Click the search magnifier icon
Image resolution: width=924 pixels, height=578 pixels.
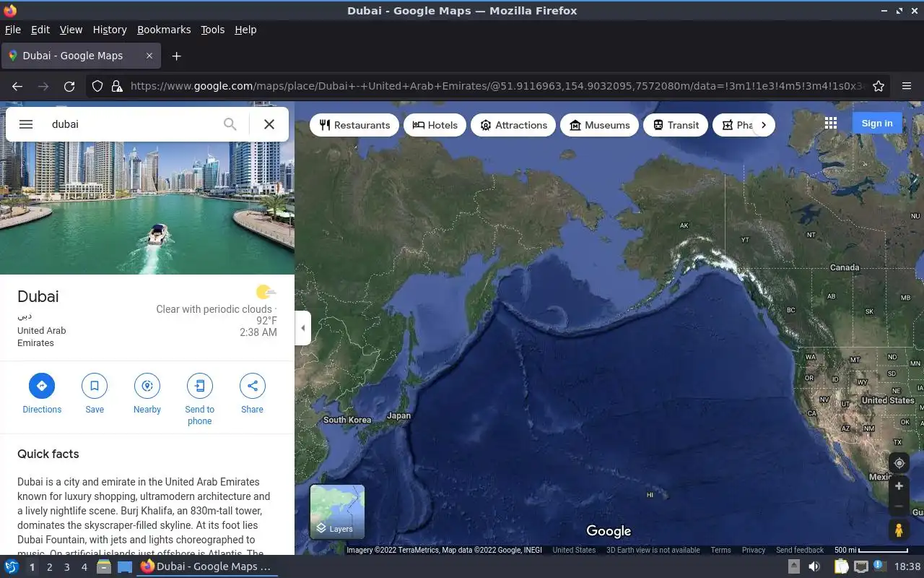(230, 124)
